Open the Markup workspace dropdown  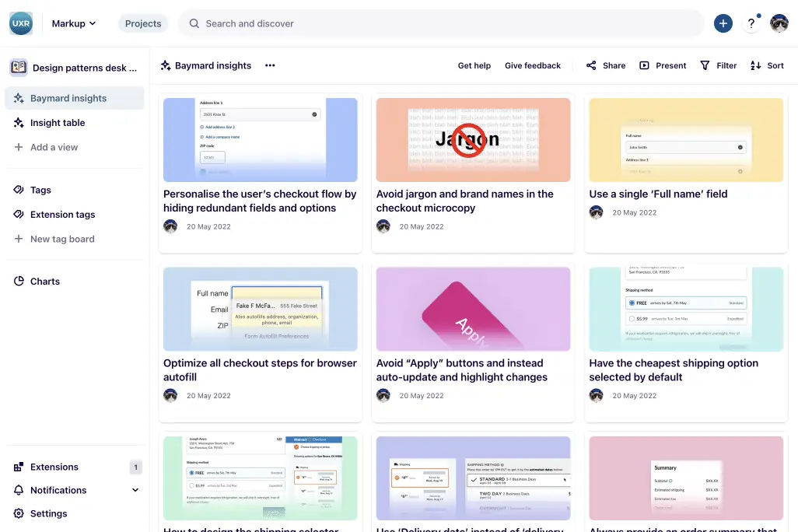pos(72,23)
